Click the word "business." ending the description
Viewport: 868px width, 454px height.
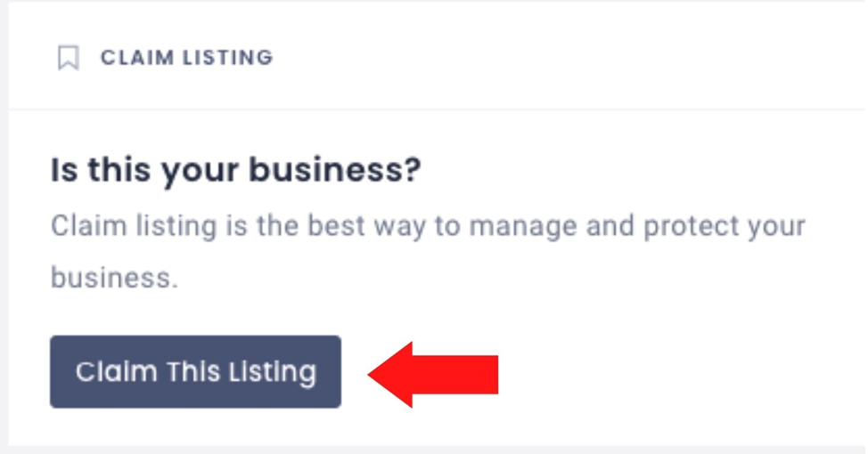tap(115, 277)
